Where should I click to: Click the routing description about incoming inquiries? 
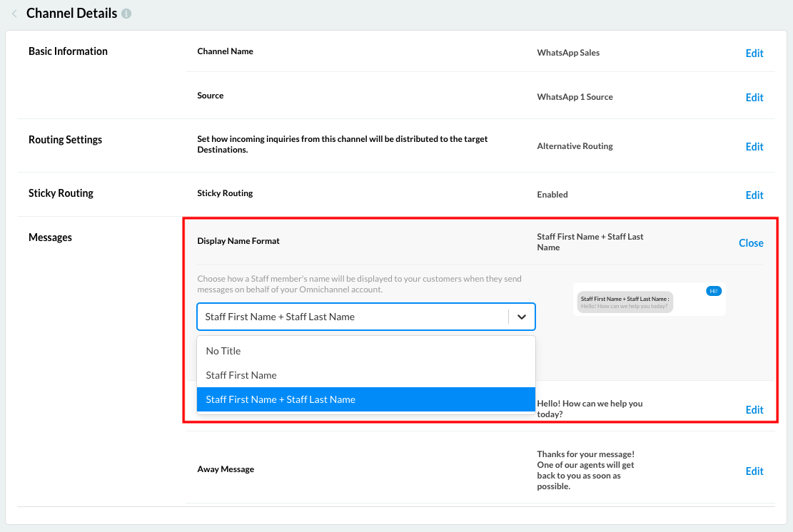(343, 144)
